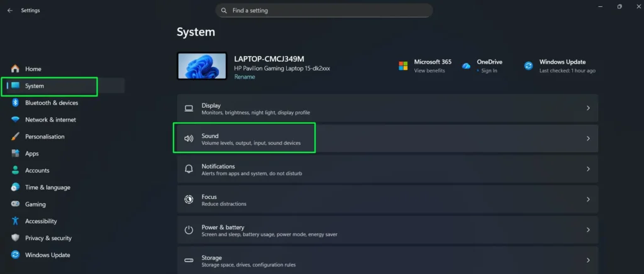
Task: Click the System monitor icon in sidebar
Action: coord(15,86)
